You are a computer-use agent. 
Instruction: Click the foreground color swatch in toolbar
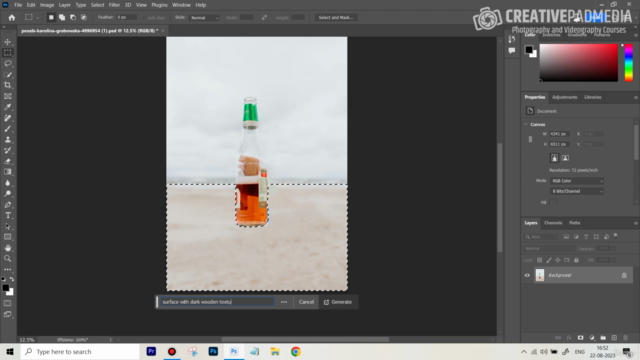click(x=5, y=288)
